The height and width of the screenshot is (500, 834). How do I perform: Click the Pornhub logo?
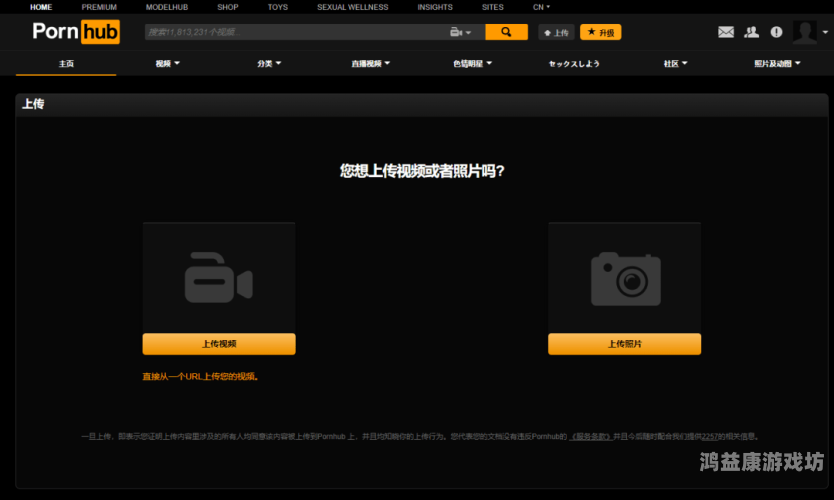(75, 32)
